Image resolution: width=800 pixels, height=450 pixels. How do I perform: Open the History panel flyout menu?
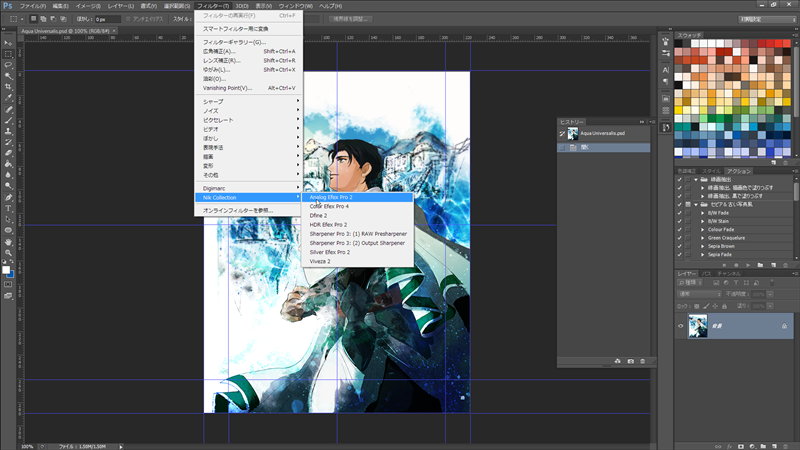(652, 122)
